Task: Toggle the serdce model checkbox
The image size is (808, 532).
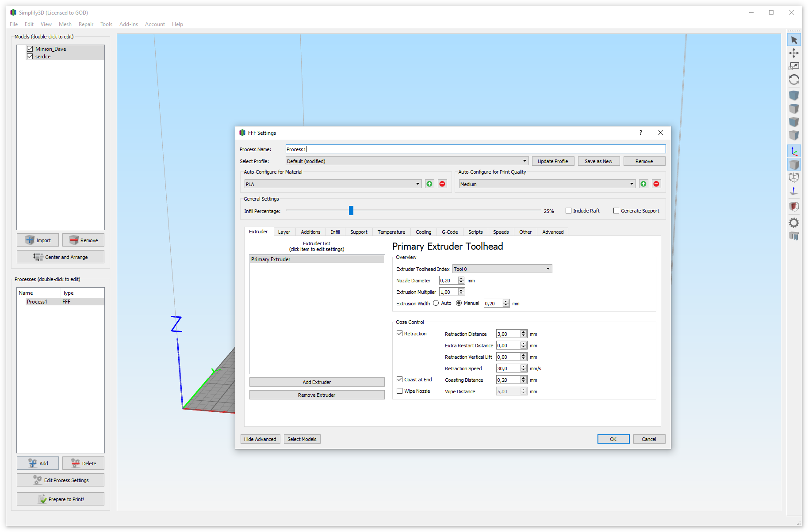Action: pyautogui.click(x=30, y=57)
